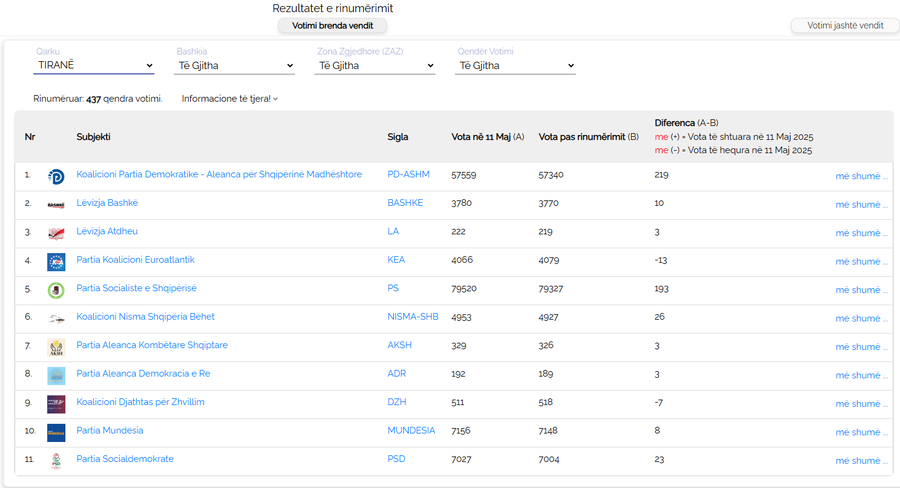Viewport: 900px width, 488px height.
Task: Click the Partia Socialdemokrate logo icon
Action: pos(56,461)
